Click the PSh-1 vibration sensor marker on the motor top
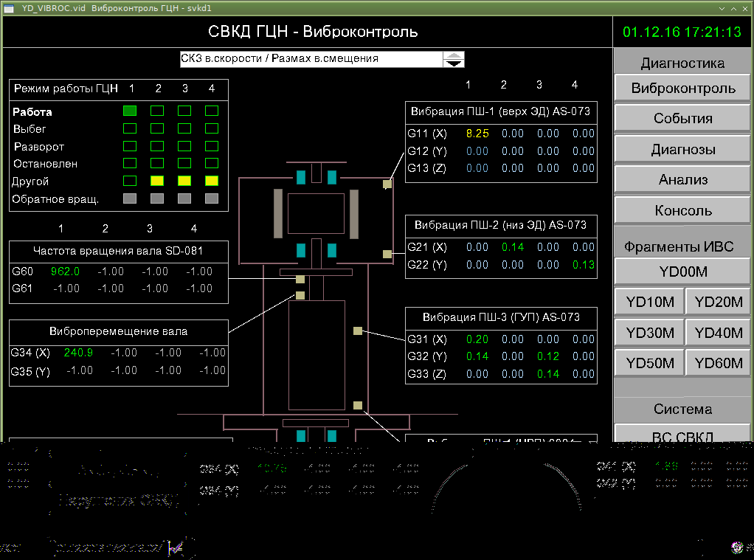 387,184
